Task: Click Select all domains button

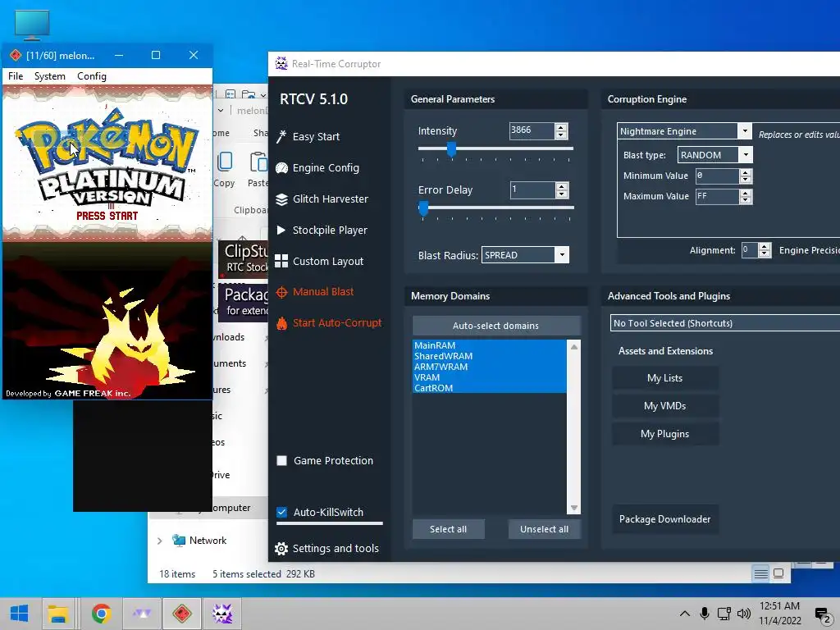Action: click(x=449, y=529)
